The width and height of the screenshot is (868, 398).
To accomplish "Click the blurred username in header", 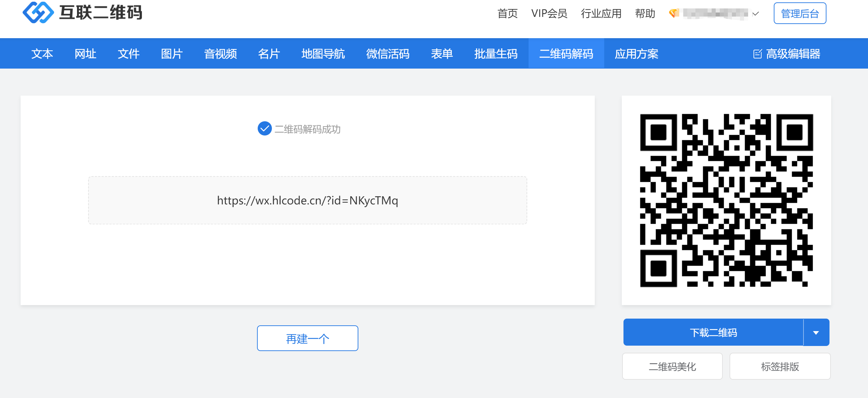I will [x=716, y=14].
